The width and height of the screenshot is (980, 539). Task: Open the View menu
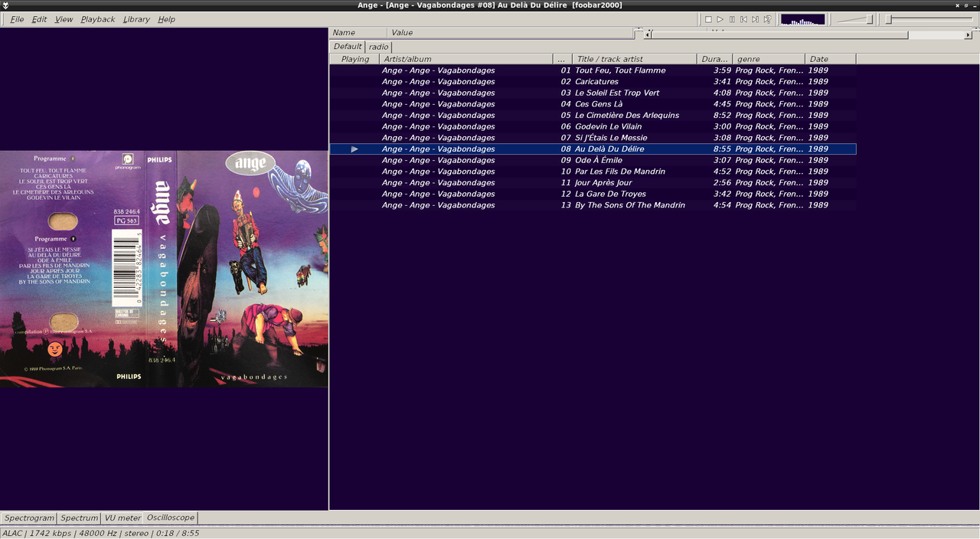(64, 19)
